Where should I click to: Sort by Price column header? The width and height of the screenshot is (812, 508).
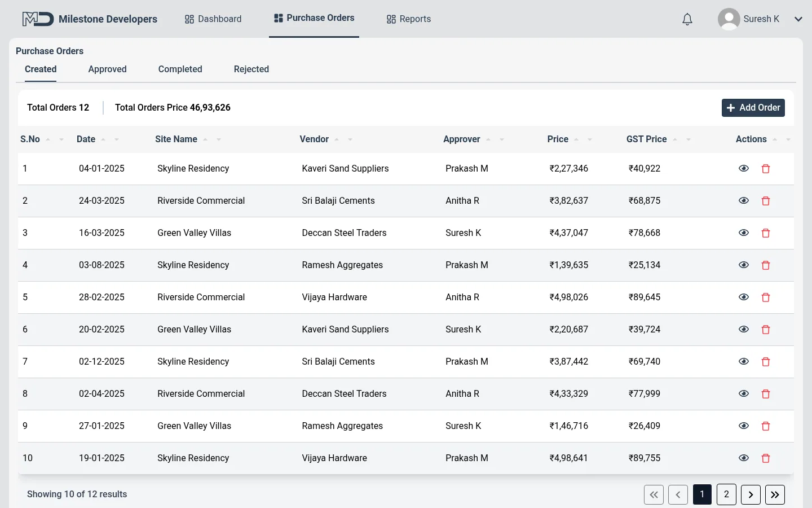click(x=570, y=139)
